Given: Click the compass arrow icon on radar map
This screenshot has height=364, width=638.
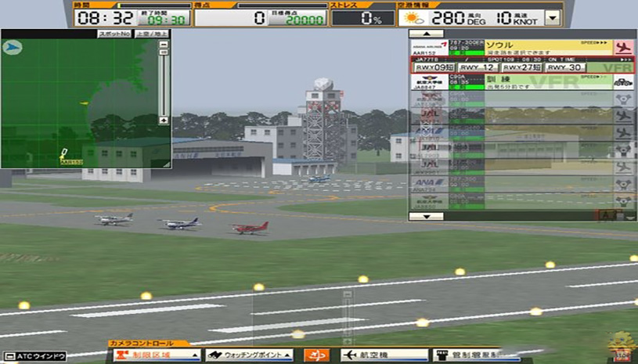Looking at the screenshot, I should point(13,47).
